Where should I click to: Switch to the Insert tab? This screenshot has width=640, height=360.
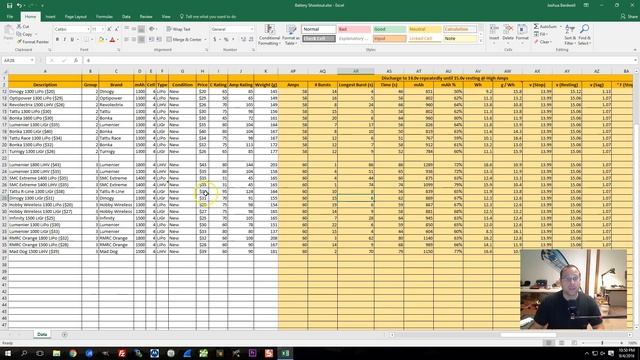[50, 17]
